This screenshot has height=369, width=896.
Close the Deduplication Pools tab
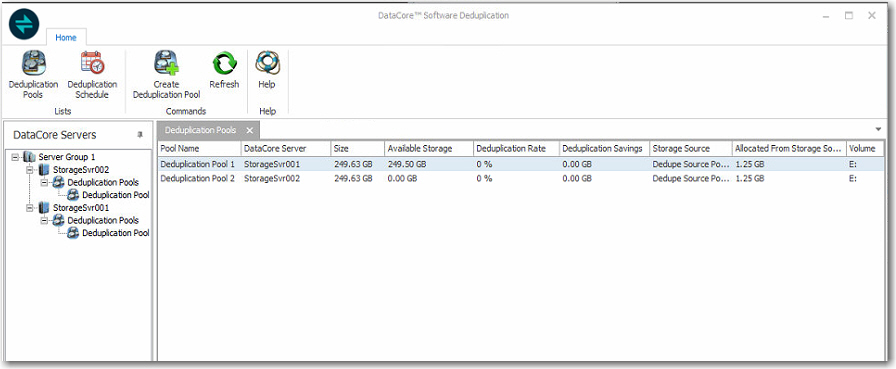click(x=250, y=130)
